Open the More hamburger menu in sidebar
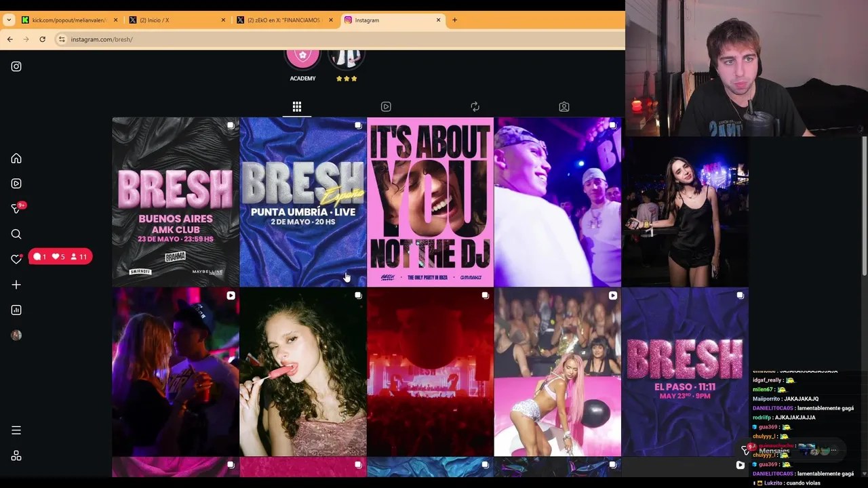 16,430
